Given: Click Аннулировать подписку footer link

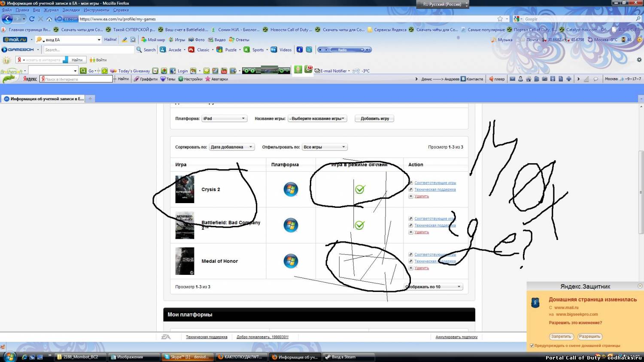Looking at the screenshot, I should click(456, 337).
